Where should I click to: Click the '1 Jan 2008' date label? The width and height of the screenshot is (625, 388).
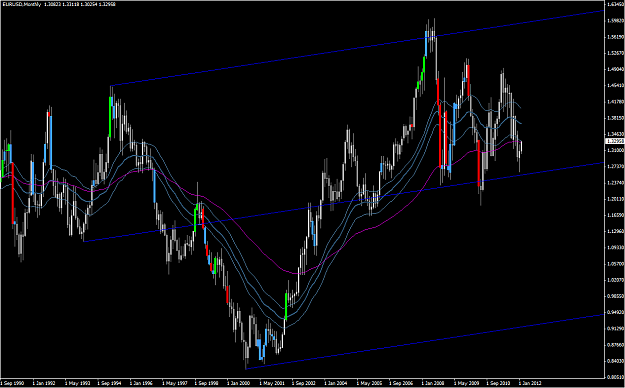click(x=433, y=383)
